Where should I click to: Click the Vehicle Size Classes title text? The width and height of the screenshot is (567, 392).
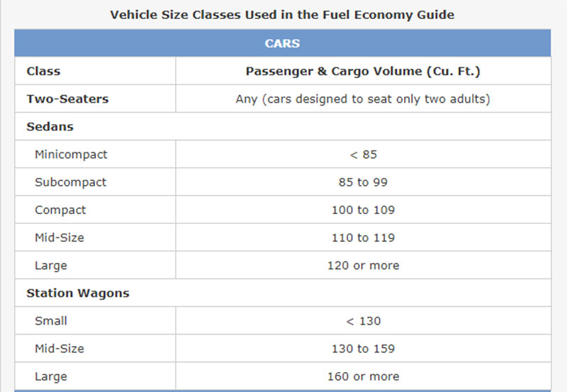tap(282, 15)
